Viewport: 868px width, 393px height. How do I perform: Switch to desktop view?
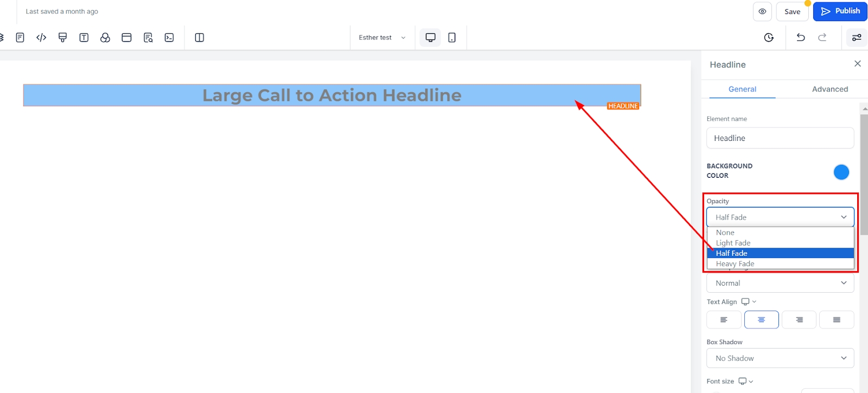coord(430,37)
